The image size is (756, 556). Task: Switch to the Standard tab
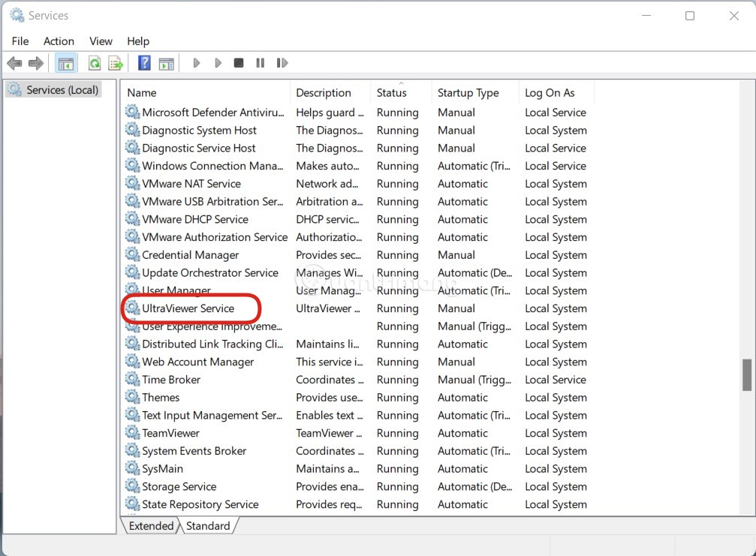[208, 526]
